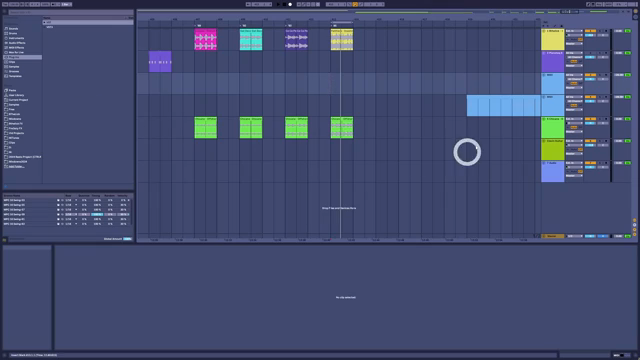The image size is (640, 360).
Task: Open the Drums category in browser
Action: point(13,33)
